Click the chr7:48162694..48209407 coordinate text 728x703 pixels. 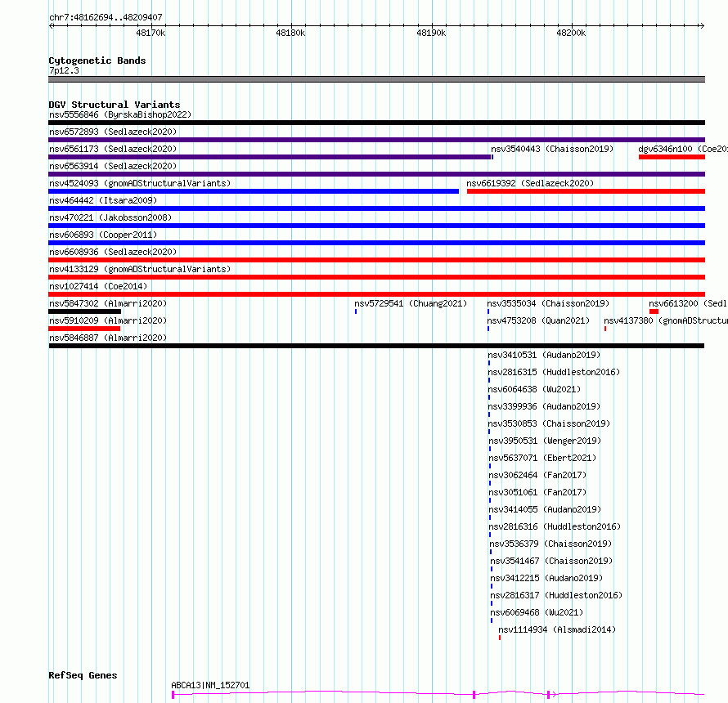106,18
